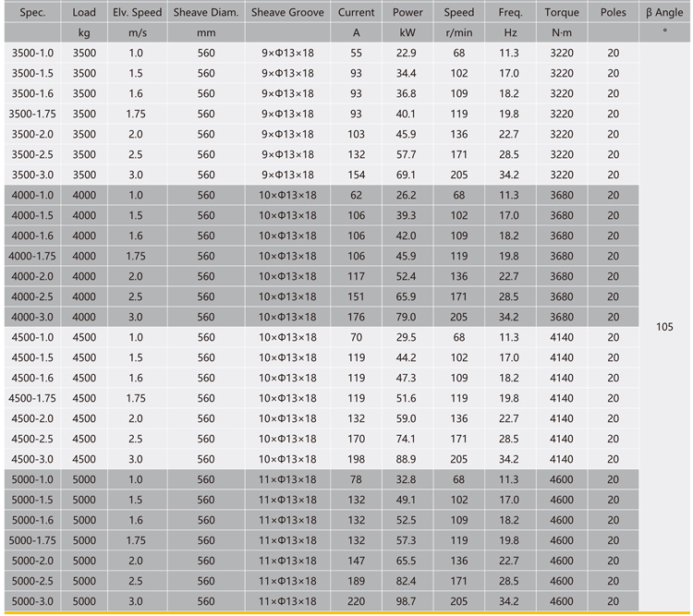Select the 220 A current cell
Viewport: 693px width, 616px height.
(356, 601)
